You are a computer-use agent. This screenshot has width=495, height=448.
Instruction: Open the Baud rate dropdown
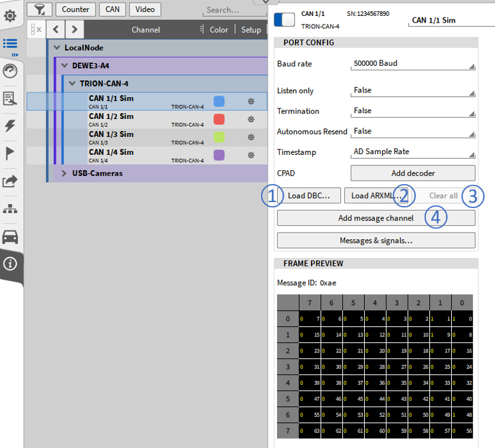pos(413,64)
